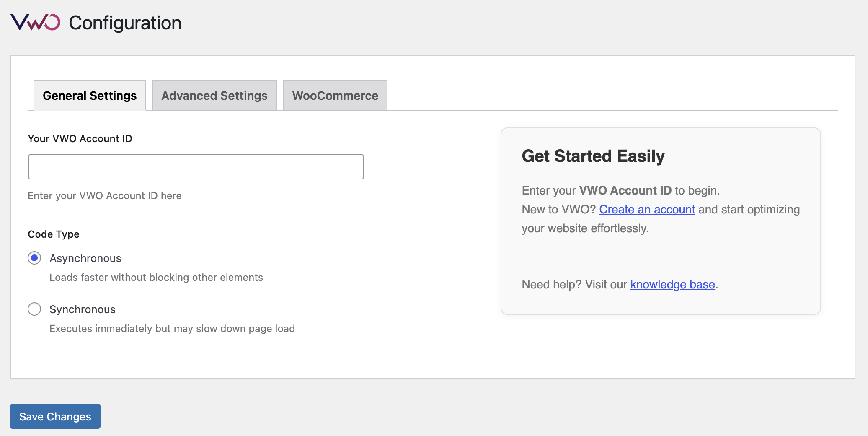This screenshot has height=436, width=868.
Task: Choose the Synchronous radio button
Action: pyautogui.click(x=34, y=309)
